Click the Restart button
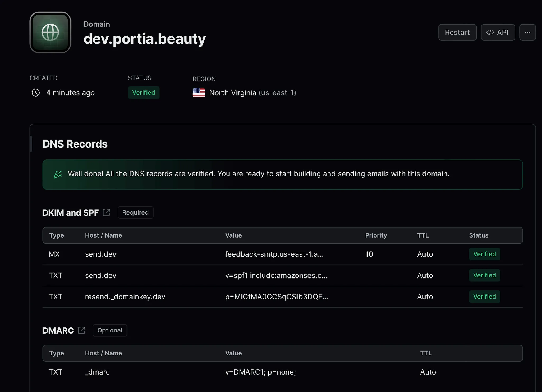This screenshot has height=392, width=542. pyautogui.click(x=457, y=32)
